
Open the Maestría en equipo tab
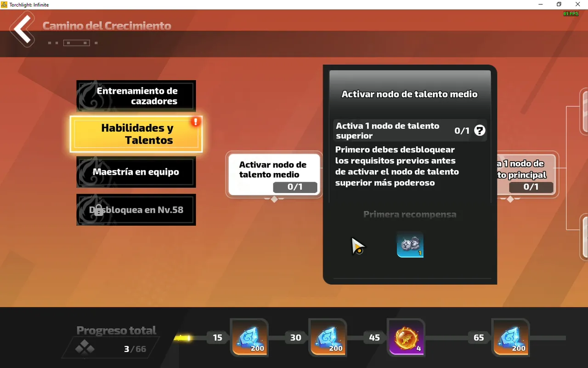click(x=136, y=172)
